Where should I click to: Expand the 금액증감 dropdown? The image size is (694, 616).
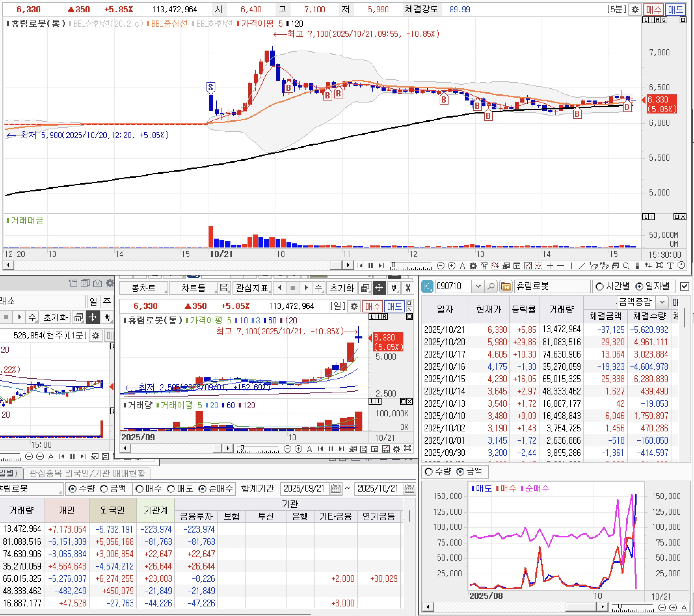point(662,302)
